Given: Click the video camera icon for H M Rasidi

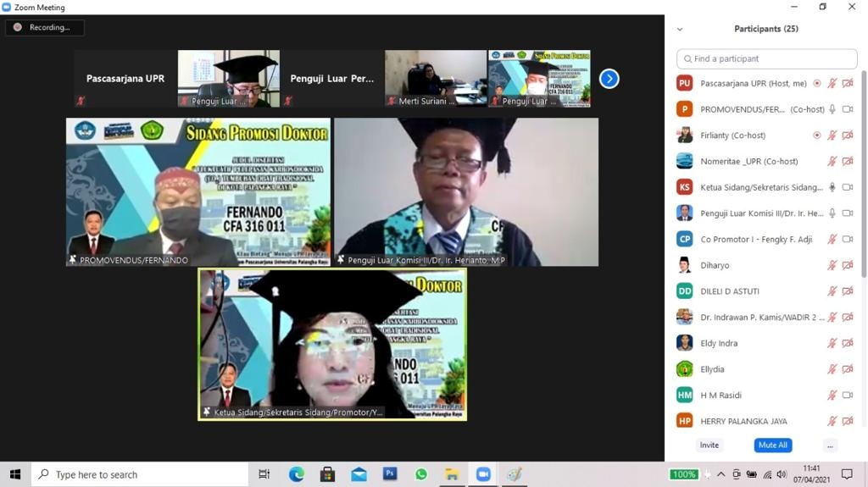Looking at the screenshot, I should point(847,396).
